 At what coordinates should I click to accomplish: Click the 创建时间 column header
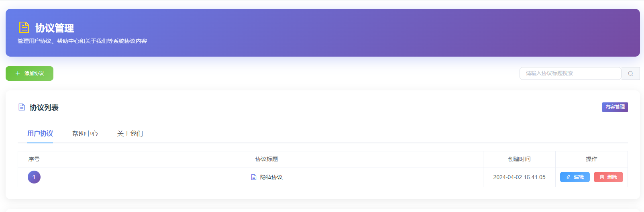pyautogui.click(x=519, y=159)
